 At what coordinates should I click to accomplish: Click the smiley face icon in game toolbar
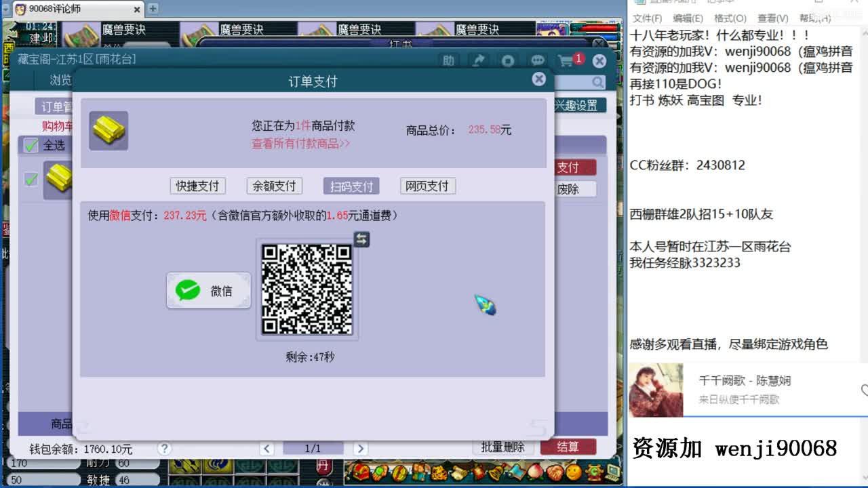pyautogui.click(x=574, y=471)
